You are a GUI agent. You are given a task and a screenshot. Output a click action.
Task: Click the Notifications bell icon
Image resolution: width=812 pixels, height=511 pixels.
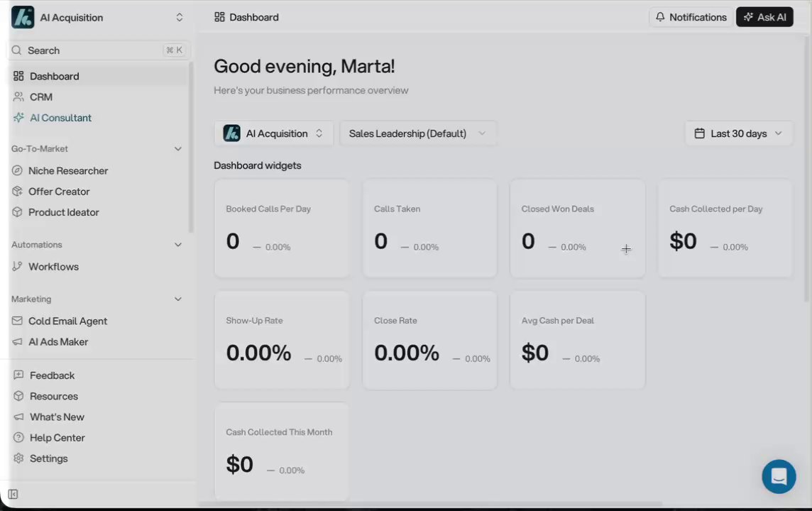tap(660, 17)
